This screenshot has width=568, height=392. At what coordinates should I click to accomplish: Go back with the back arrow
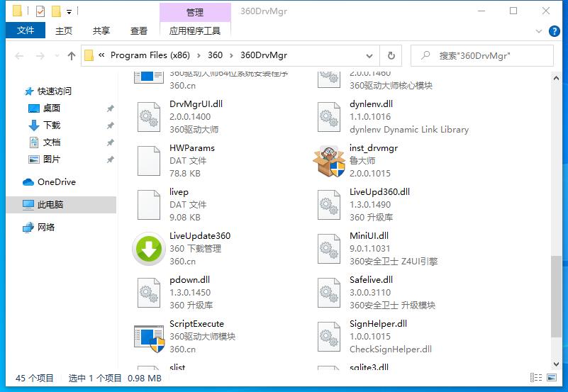(x=19, y=56)
